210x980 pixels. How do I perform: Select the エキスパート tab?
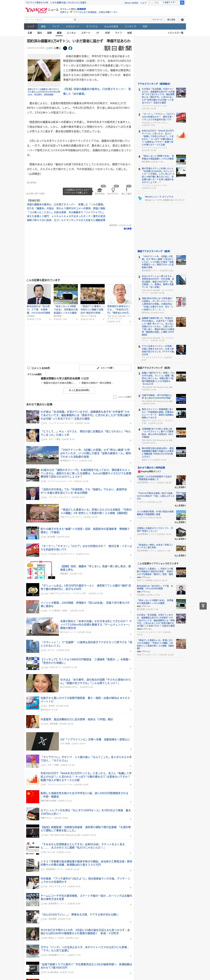72,26
